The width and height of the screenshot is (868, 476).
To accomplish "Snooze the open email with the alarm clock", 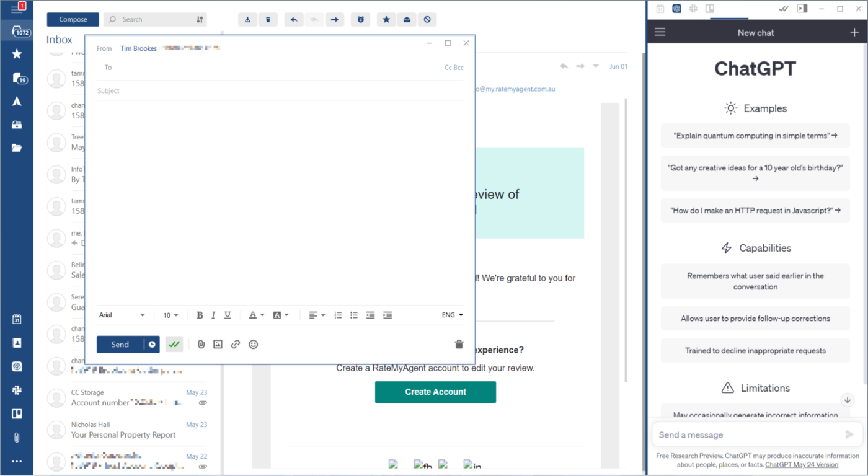I will click(x=361, y=20).
